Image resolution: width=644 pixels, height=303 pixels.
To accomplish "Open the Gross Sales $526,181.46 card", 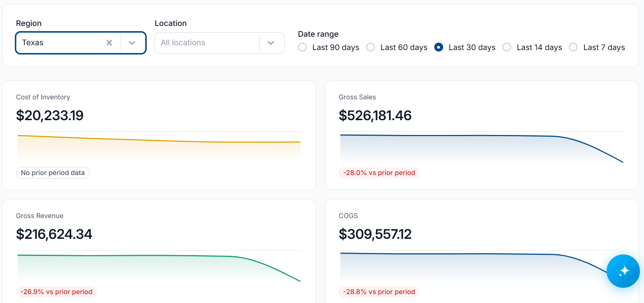I will click(x=482, y=135).
